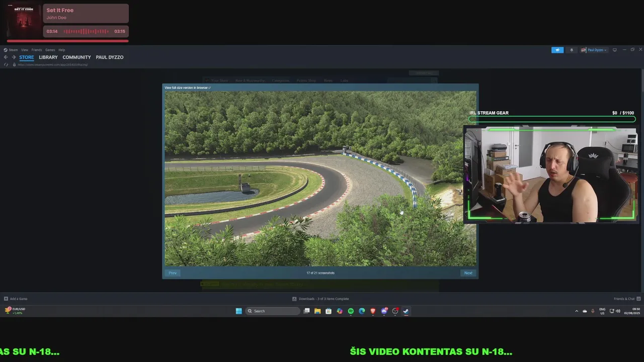The image size is (644, 362).
Task: Click the 17 of 21 screenshots counter
Action: click(x=320, y=273)
